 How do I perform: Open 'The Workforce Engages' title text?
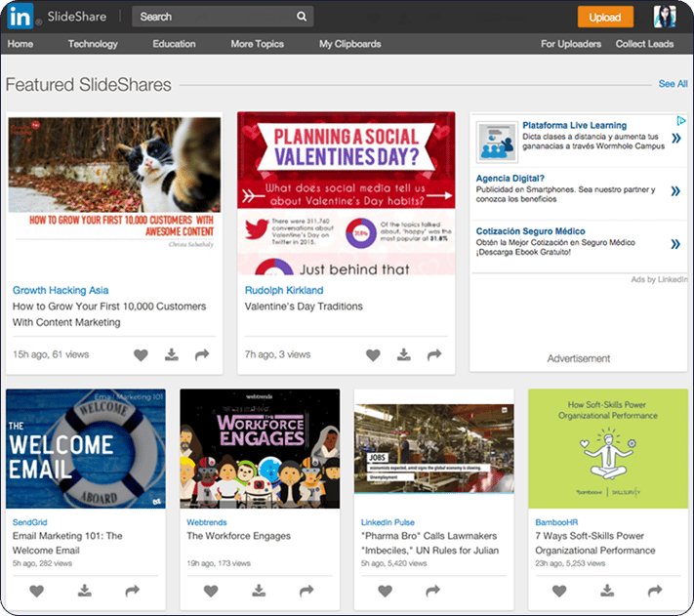point(238,536)
